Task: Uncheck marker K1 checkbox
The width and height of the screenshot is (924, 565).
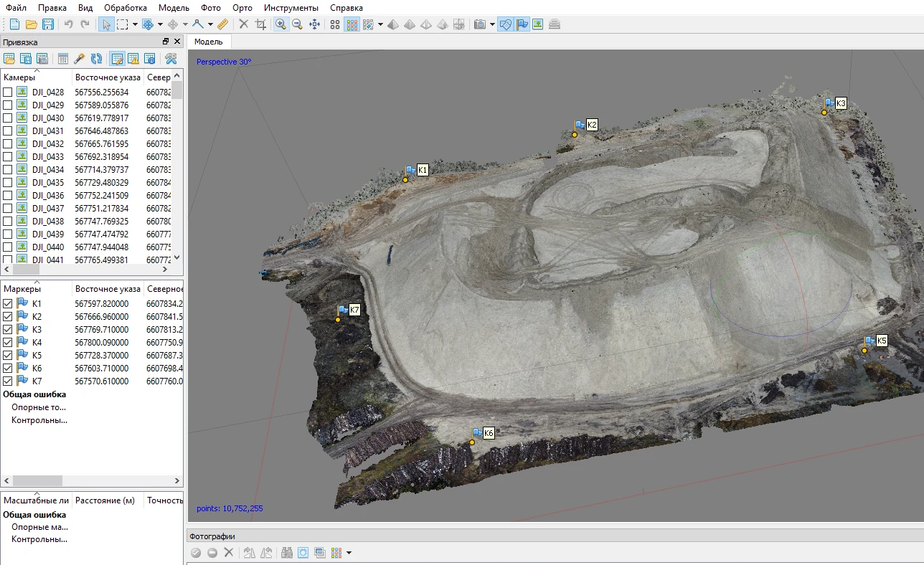Action: (7, 304)
